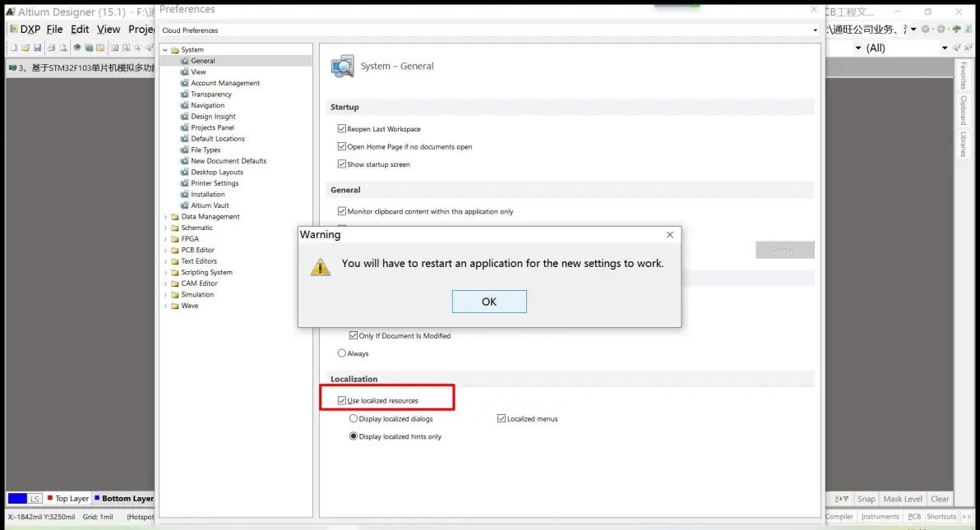The height and width of the screenshot is (530, 980).
Task: Click the apply filter icon beside (All) dropdown
Action: tap(957, 48)
